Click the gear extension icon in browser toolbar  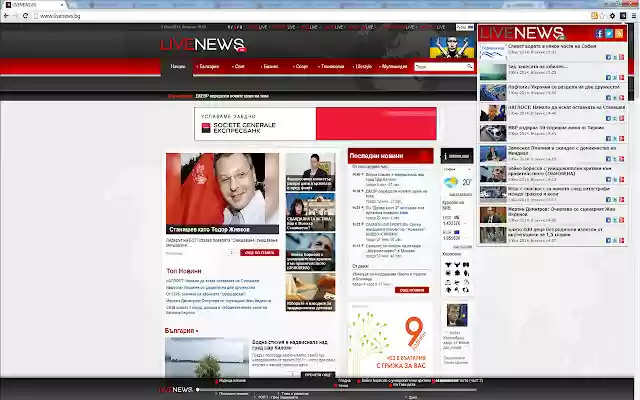(612, 16)
